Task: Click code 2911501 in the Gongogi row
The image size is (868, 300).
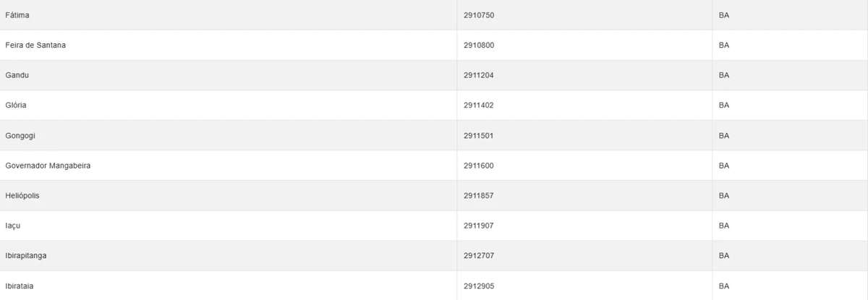Action: (479, 136)
